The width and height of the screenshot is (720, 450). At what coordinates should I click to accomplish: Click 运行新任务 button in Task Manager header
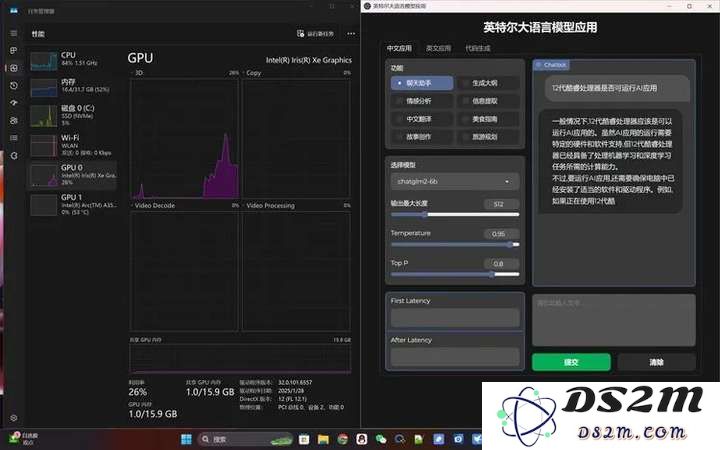point(315,34)
